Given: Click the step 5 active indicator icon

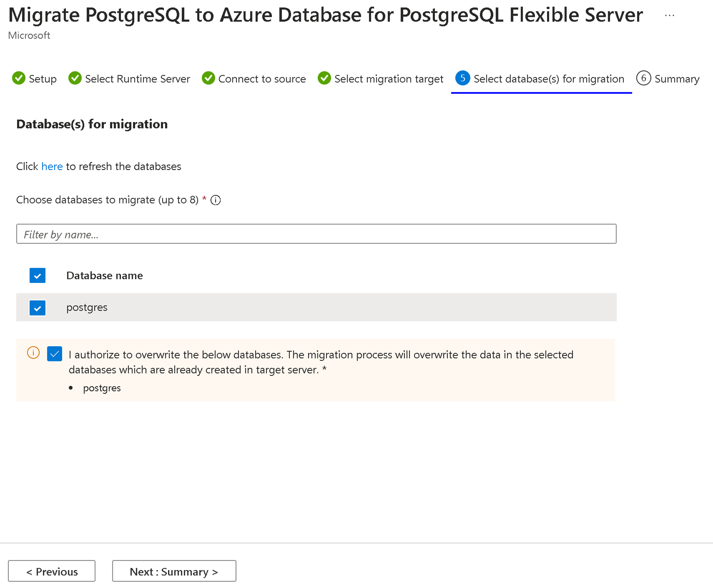Looking at the screenshot, I should 463,79.
